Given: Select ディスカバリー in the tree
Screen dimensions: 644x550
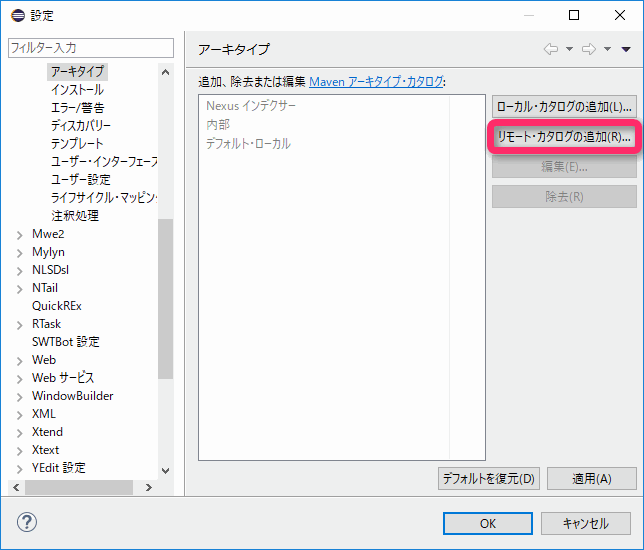Looking at the screenshot, I should 80,125.
